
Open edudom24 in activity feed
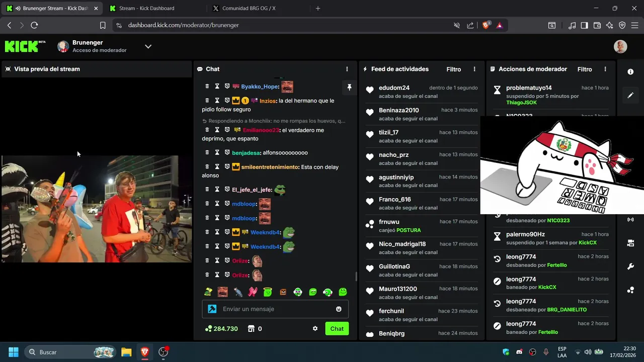(394, 88)
